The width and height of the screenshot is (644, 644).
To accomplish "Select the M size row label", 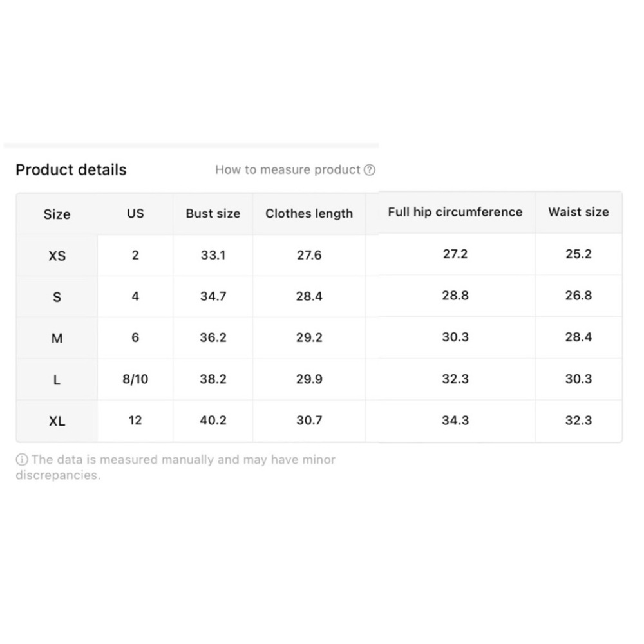I will click(x=57, y=338).
